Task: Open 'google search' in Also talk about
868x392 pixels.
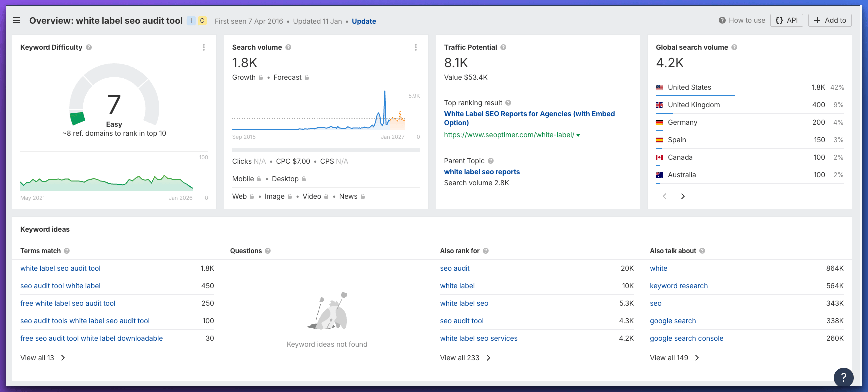Action: (673, 321)
